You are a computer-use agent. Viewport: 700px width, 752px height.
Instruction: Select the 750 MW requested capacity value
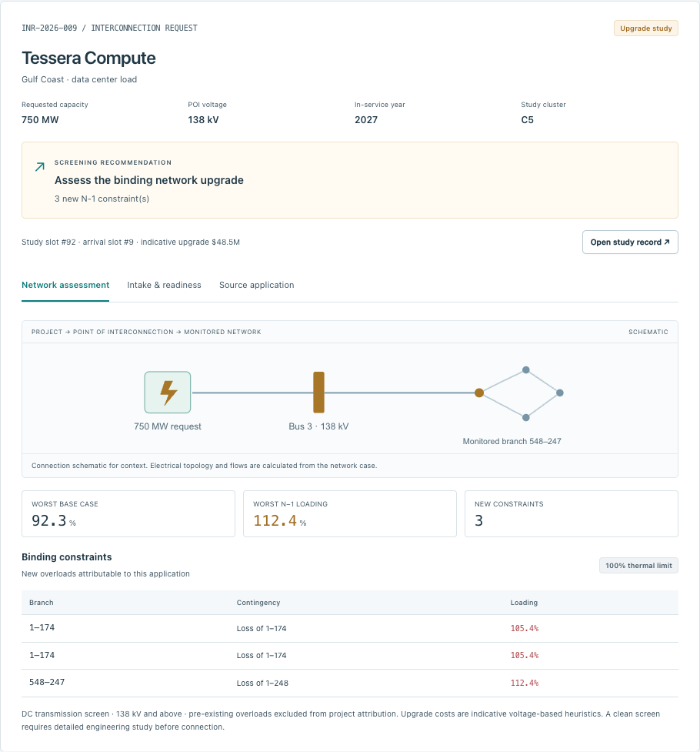coord(40,120)
